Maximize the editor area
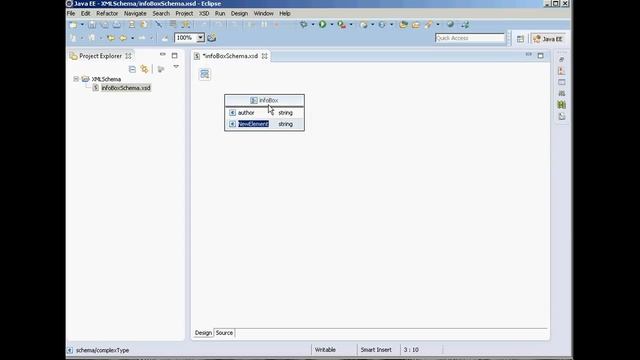Screen dimensions: 640x360 (x=541, y=56)
